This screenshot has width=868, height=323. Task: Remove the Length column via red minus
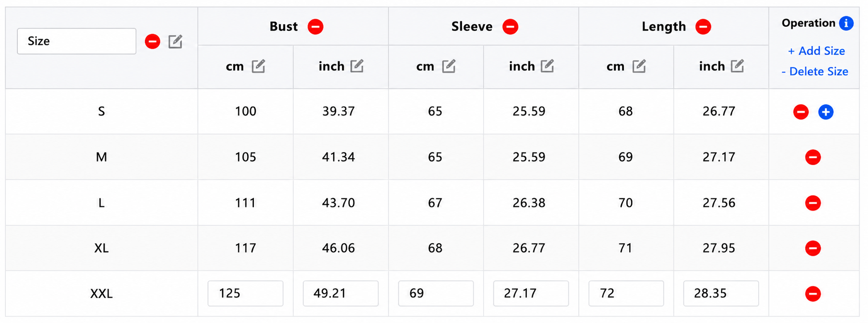[703, 27]
